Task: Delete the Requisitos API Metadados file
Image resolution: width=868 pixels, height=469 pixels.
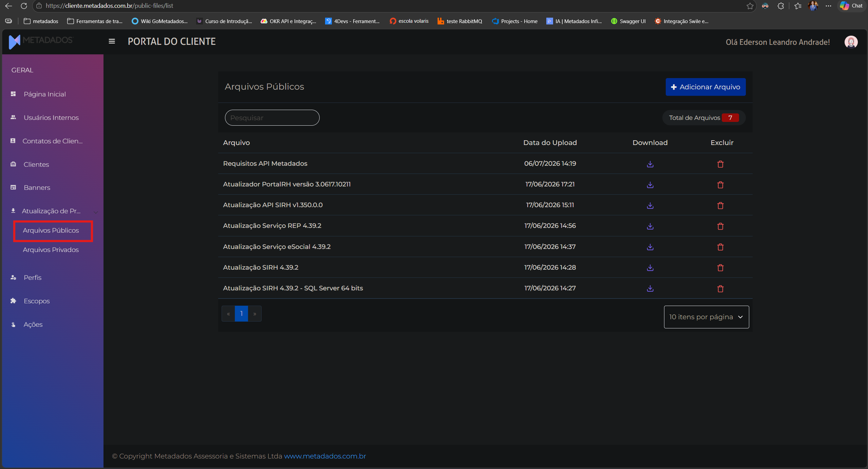Action: 720,164
